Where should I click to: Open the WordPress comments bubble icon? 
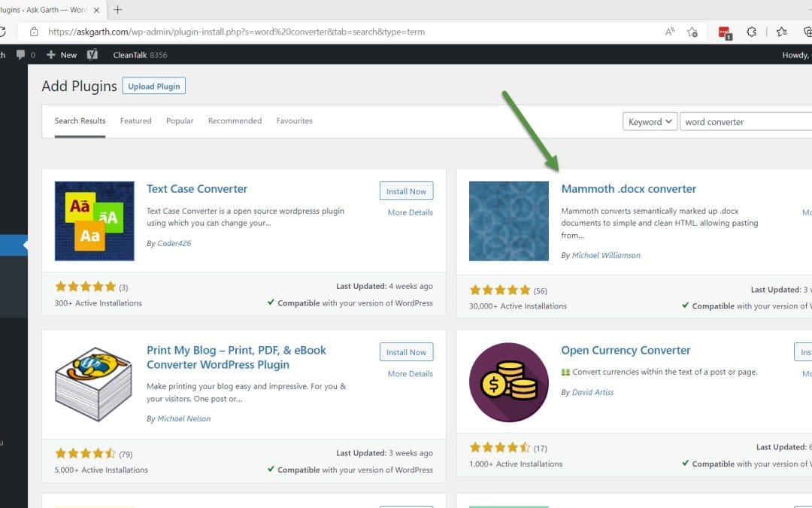(21, 54)
